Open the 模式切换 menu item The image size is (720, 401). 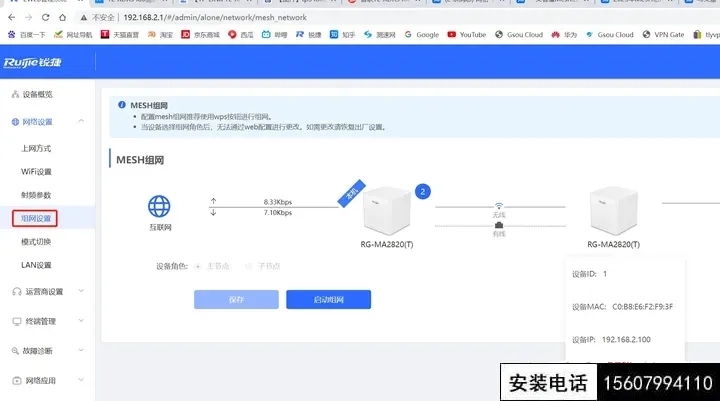click(36, 242)
